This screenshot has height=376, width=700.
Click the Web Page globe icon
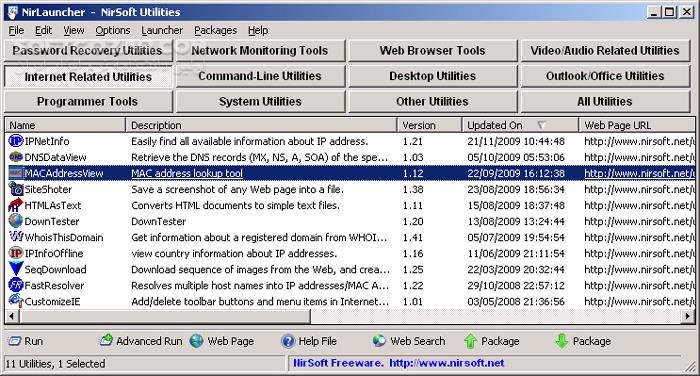click(x=196, y=341)
